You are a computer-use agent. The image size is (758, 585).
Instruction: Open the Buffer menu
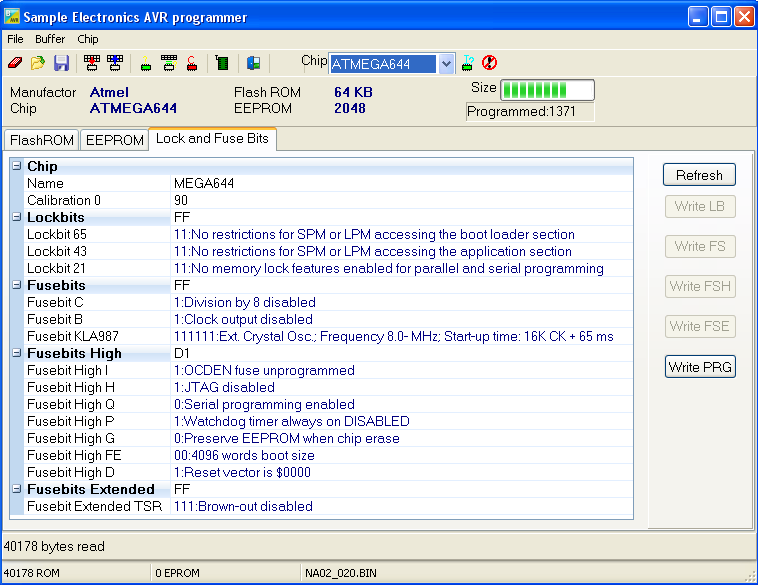[x=50, y=39]
